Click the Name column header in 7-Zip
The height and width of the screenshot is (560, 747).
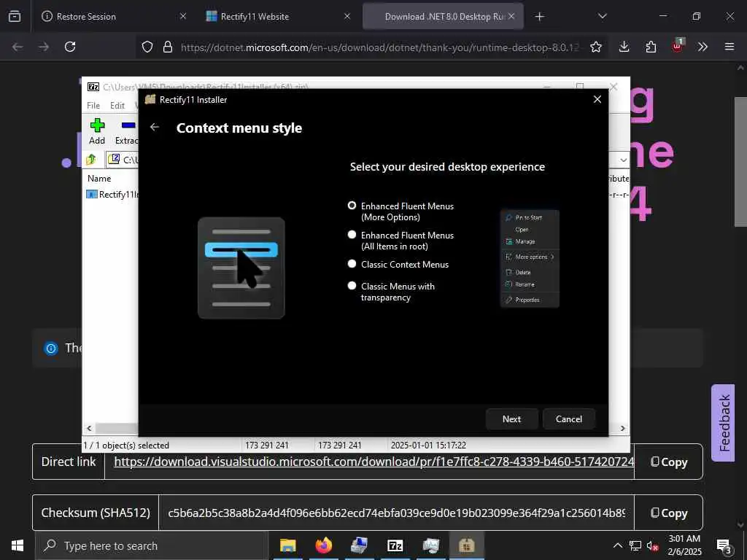99,179
